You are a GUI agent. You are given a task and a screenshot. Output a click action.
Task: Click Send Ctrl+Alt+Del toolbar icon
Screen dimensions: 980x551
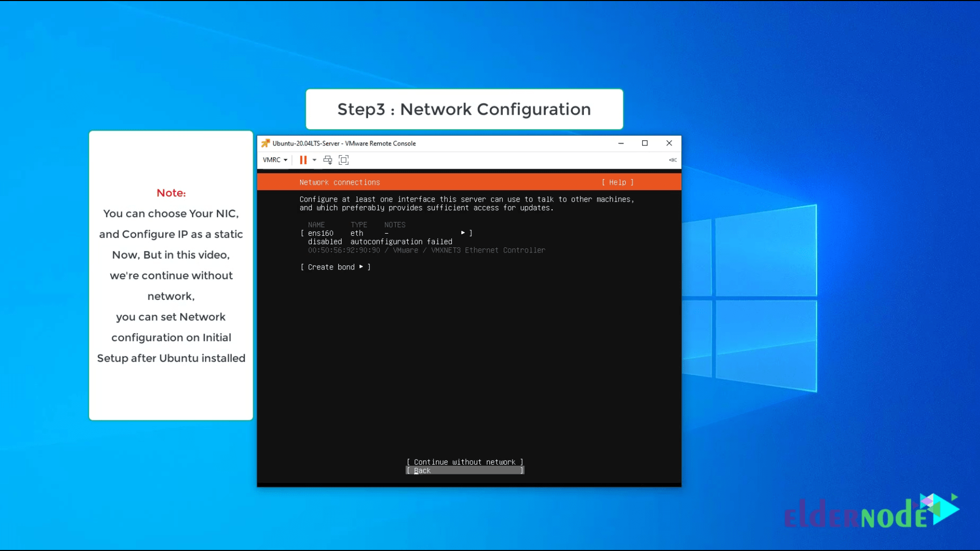328,160
